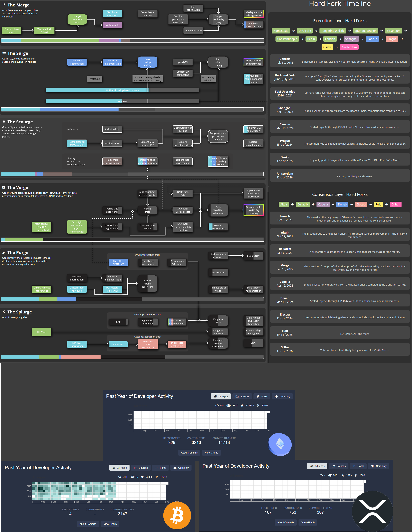The image size is (412, 532).
Task: Select All repos in Ethereum activity panel
Action: pos(221,396)
